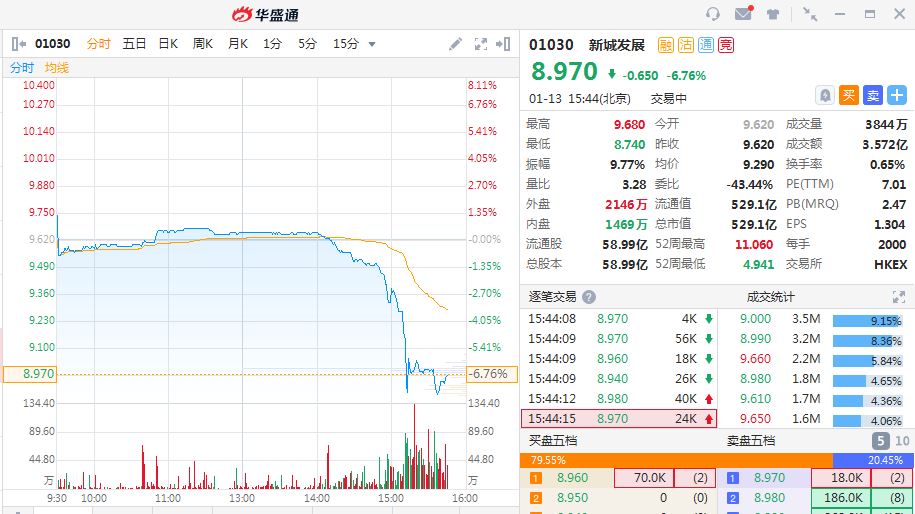Click the customer service headset icon
The height and width of the screenshot is (514, 915).
713,14
